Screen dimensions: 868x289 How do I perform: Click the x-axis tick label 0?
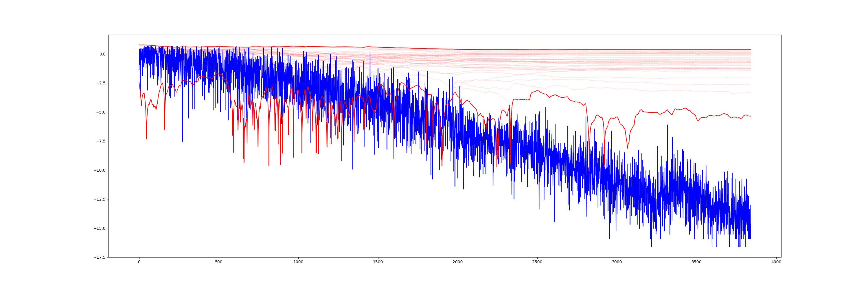point(139,262)
